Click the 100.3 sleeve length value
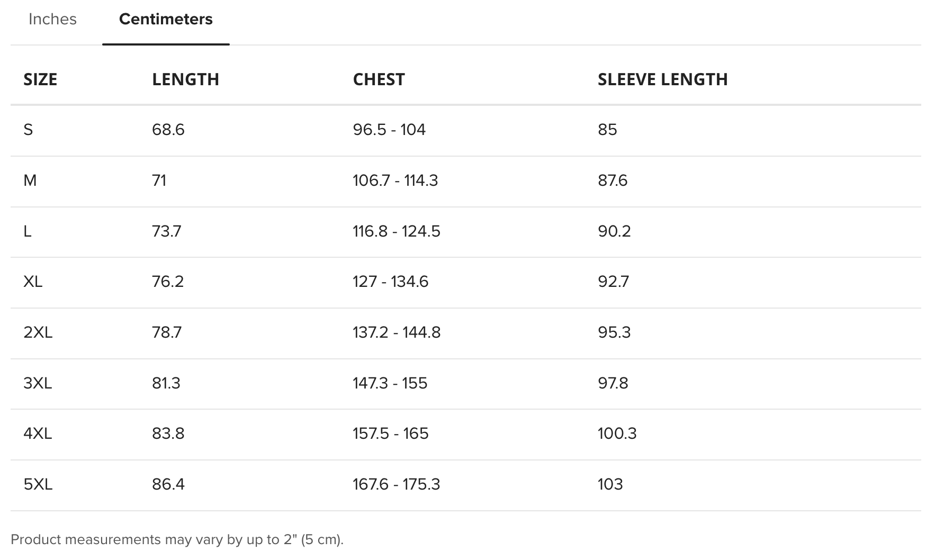 pos(617,433)
